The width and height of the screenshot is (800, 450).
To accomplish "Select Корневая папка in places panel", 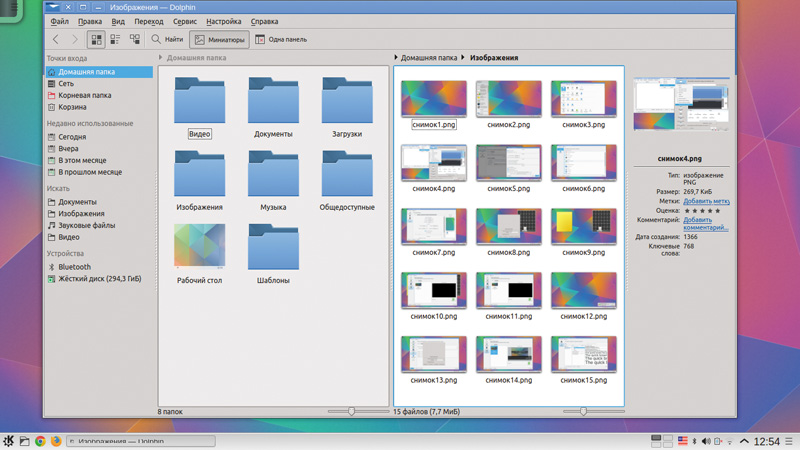I will pyautogui.click(x=99, y=95).
